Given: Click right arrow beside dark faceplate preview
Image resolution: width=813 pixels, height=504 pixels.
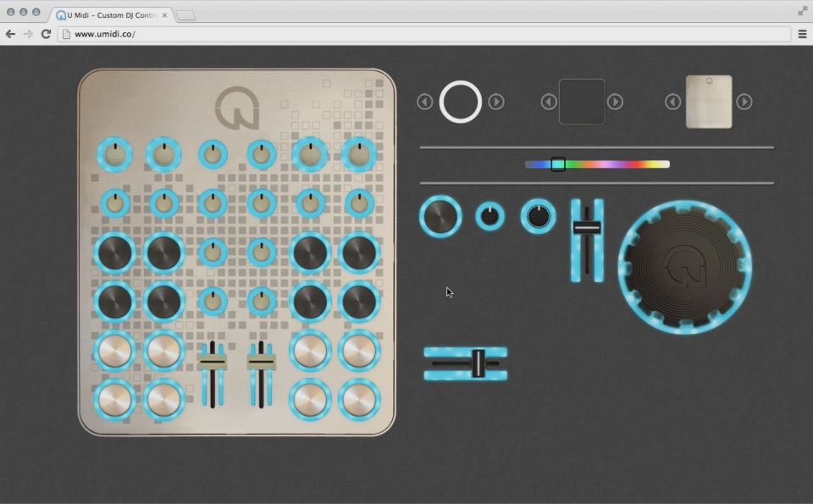Looking at the screenshot, I should 616,102.
